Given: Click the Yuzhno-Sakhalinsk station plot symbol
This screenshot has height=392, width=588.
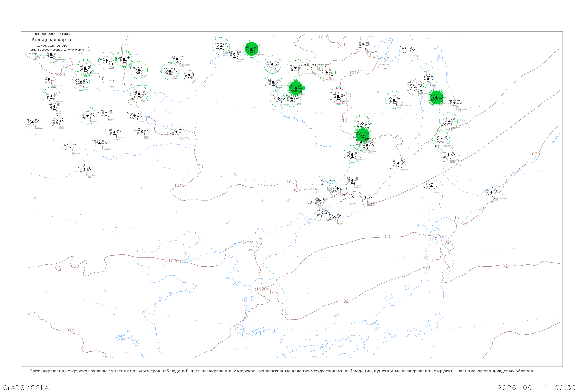Looking at the screenshot, I should [x=448, y=155].
